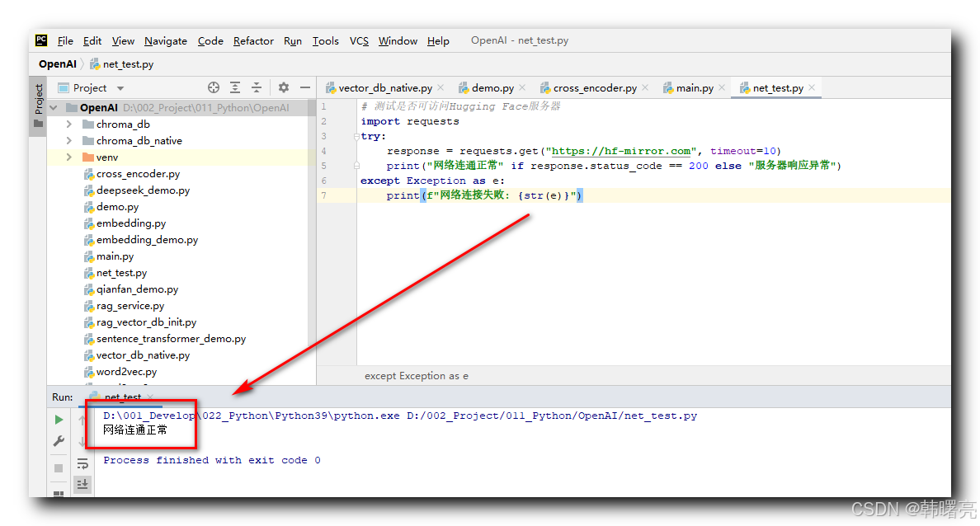Click the Collapse All icon in Project panel
The image size is (980, 526).
[x=257, y=87]
